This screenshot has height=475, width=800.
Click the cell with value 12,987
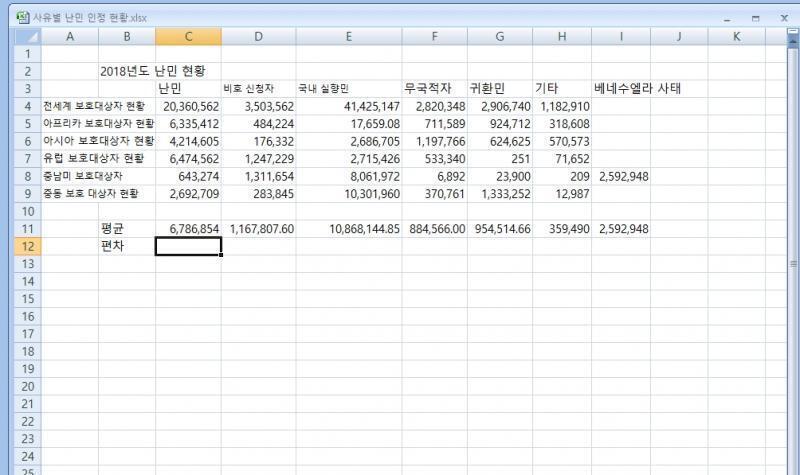[x=562, y=193]
